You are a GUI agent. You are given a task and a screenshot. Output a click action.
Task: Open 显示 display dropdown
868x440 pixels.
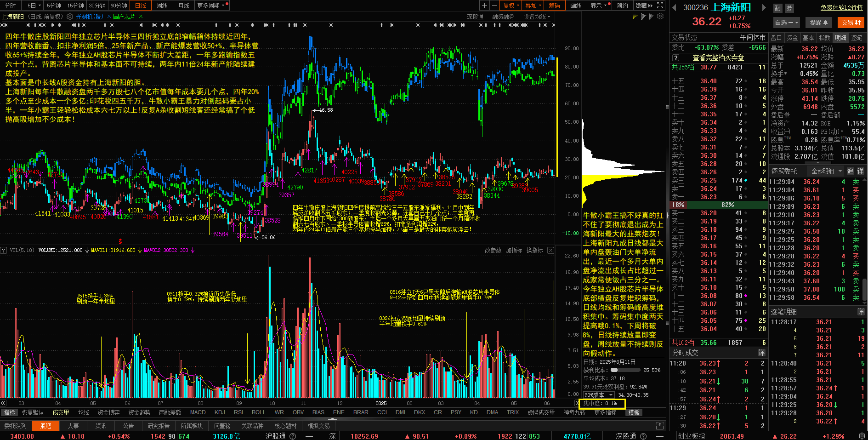coord(600,6)
